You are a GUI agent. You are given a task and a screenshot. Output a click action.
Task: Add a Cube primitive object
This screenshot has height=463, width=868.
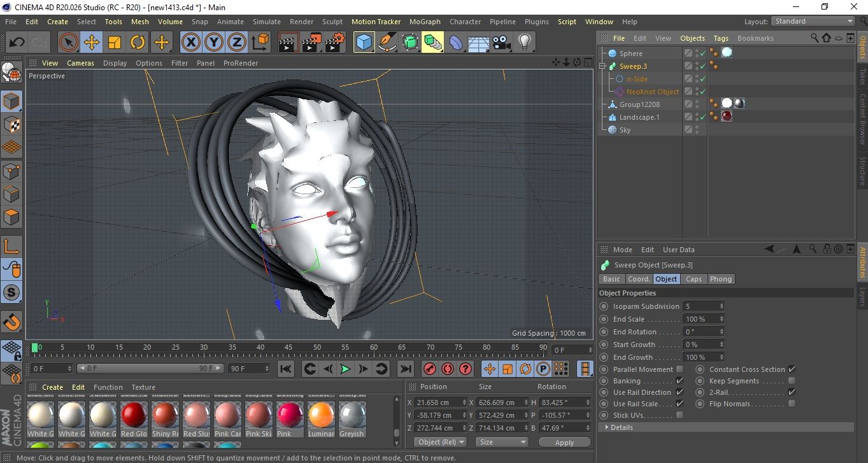click(364, 43)
